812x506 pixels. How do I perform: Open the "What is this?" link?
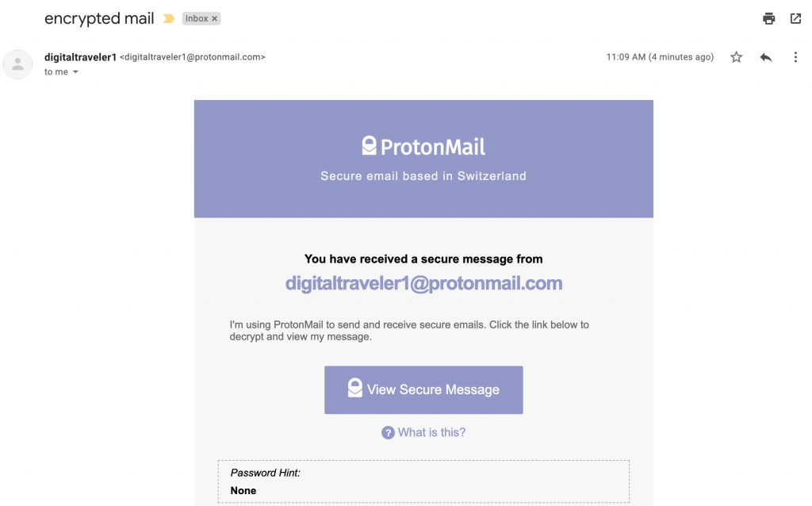[431, 432]
